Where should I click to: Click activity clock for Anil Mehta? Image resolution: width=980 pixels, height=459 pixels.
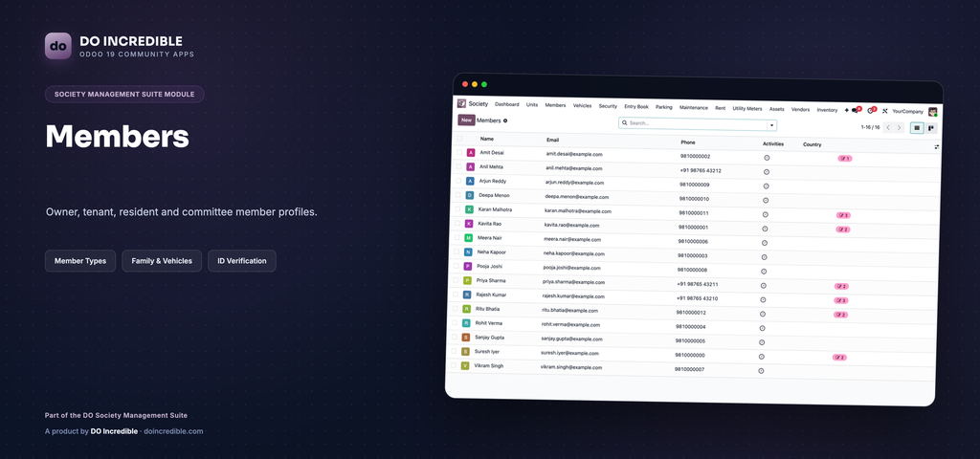[x=767, y=172]
